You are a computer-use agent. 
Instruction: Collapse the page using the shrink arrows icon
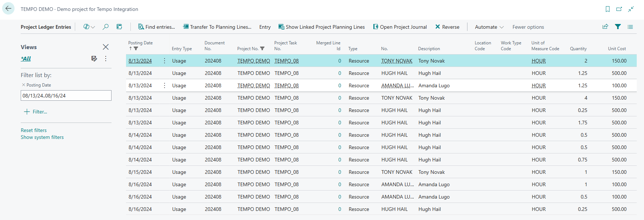pos(631,9)
